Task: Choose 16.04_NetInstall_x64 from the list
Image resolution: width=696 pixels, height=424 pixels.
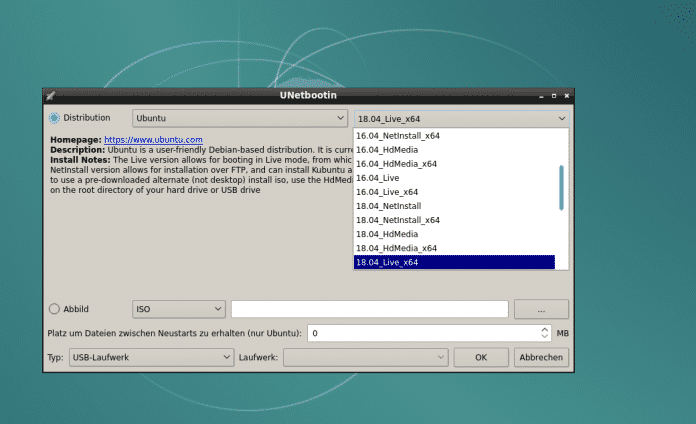Action: pyautogui.click(x=398, y=135)
